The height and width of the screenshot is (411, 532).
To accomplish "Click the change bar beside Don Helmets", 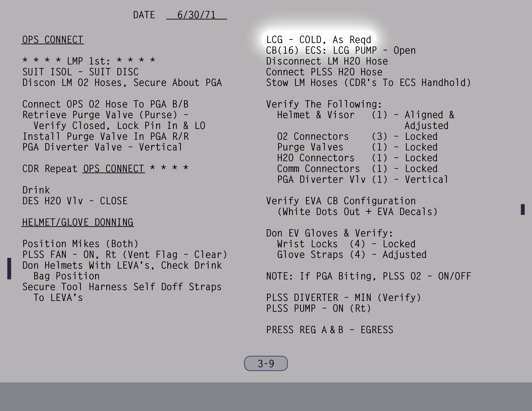I will (9, 268).
